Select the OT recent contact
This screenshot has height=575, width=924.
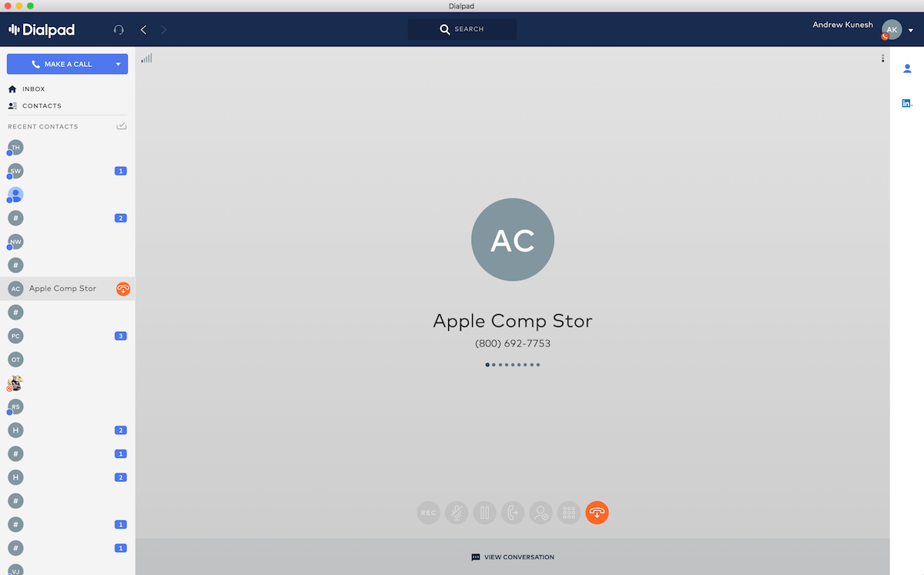pos(15,359)
